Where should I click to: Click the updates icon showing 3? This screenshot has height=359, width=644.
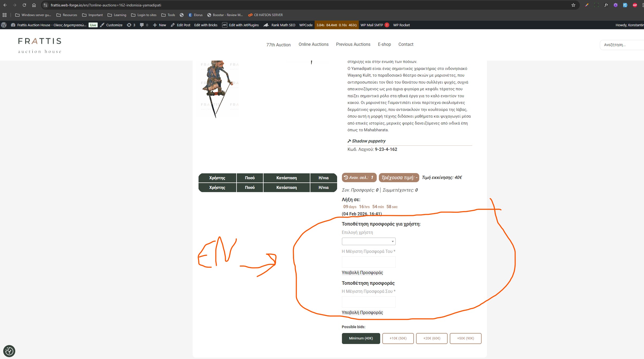129,25
